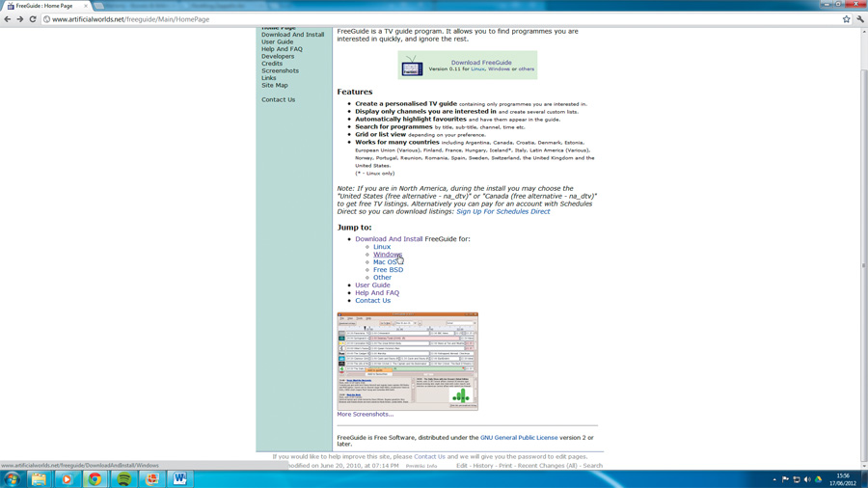Open Credits in the sidebar
The width and height of the screenshot is (868, 488).
point(272,63)
